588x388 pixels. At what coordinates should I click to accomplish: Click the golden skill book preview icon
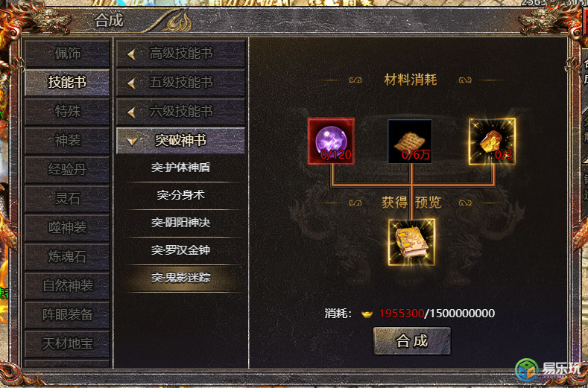coord(412,242)
